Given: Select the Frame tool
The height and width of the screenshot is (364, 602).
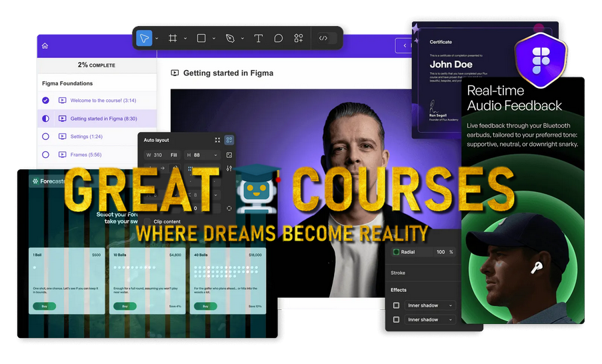Looking at the screenshot, I should coord(173,38).
